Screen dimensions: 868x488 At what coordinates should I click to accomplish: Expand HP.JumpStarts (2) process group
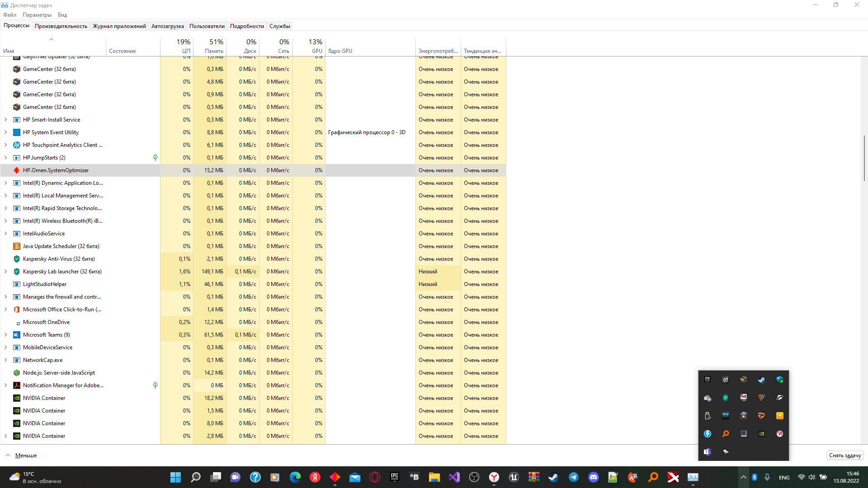click(x=5, y=158)
